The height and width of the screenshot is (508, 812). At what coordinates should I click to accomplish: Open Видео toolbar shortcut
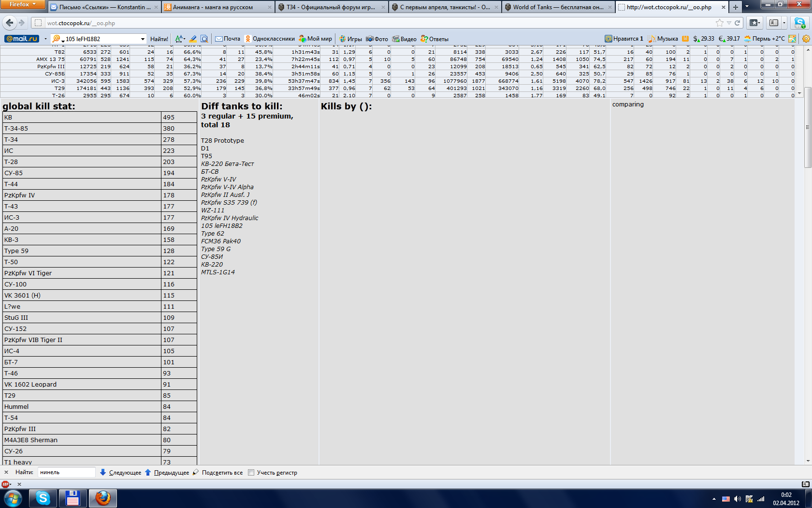405,39
